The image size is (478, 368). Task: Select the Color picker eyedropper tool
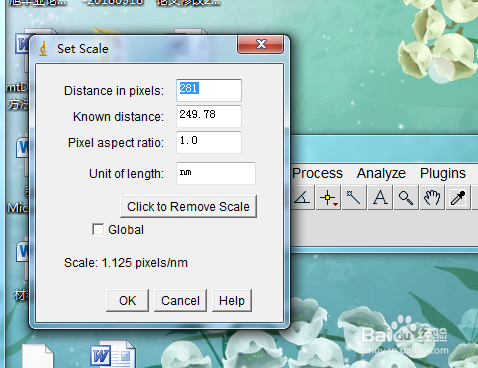coord(458,198)
